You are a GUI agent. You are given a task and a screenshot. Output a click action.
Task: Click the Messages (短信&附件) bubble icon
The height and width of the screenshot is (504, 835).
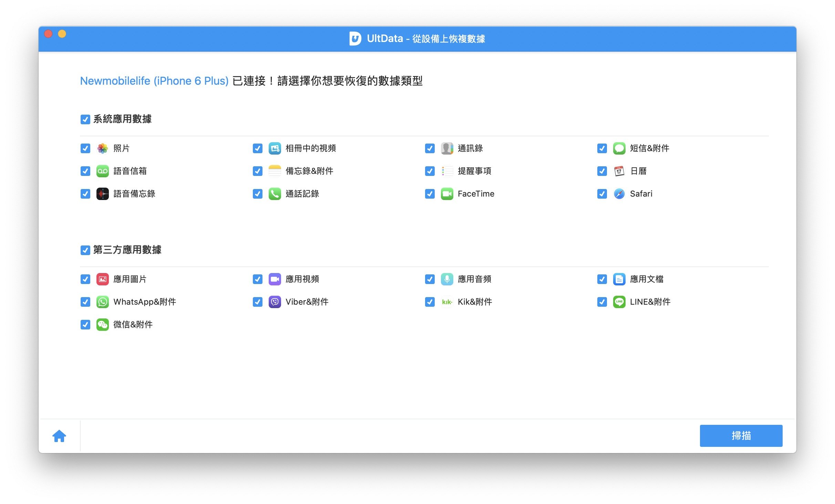(x=619, y=148)
